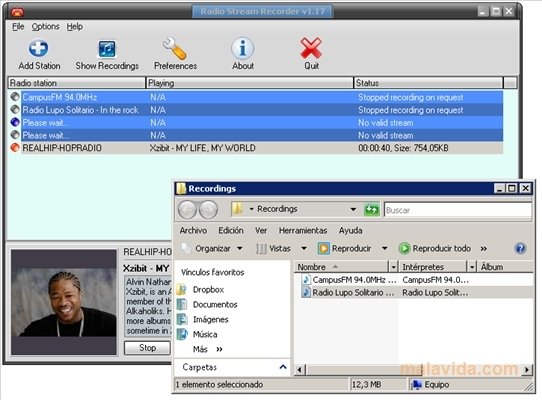Expand the Vistas dropdown arrow
This screenshot has height=400, width=542.
[304, 248]
